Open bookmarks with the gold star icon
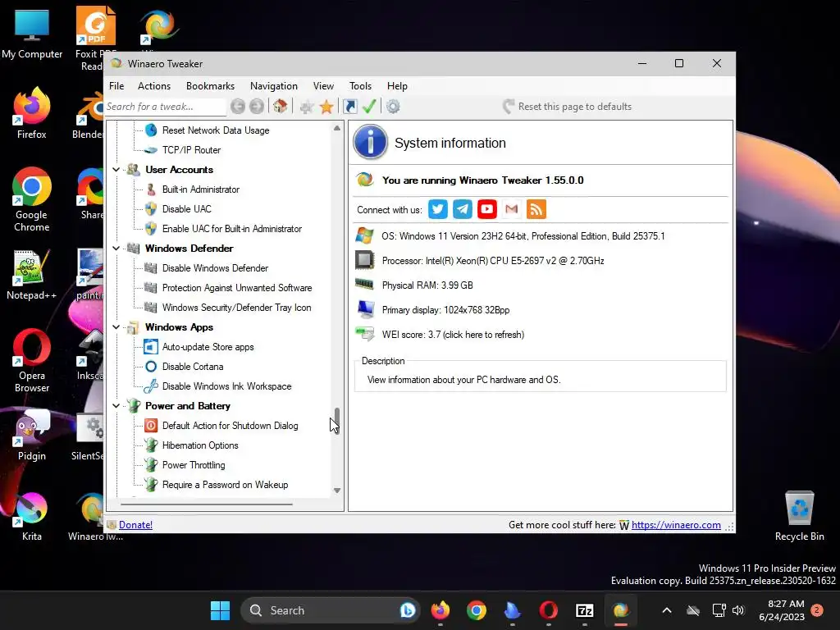 [326, 107]
